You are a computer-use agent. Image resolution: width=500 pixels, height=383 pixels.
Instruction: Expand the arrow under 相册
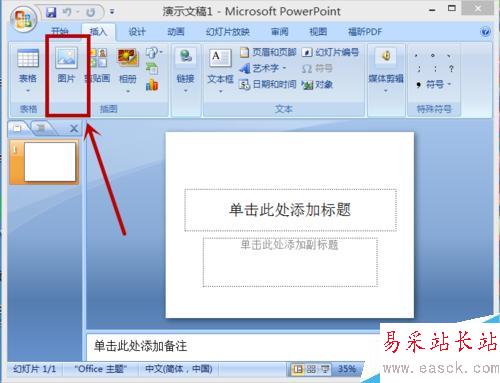tap(128, 91)
